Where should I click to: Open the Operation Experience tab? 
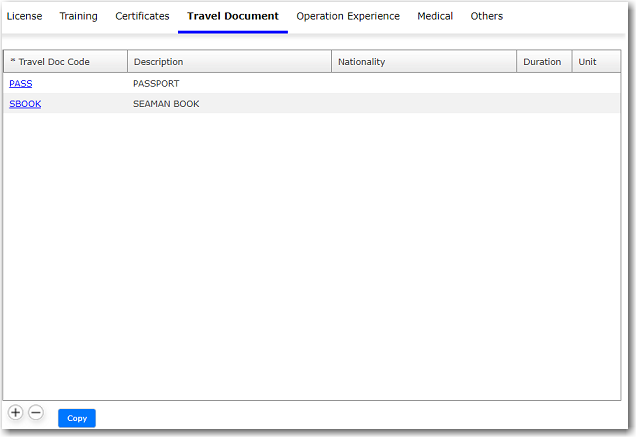[348, 16]
